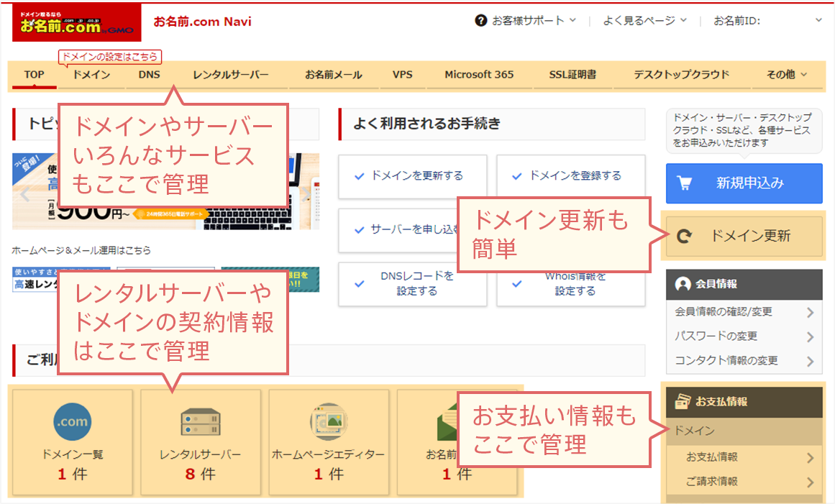Open the デスクトップクラウド tab
Viewport: 835px width, 504px height.
pyautogui.click(x=682, y=75)
